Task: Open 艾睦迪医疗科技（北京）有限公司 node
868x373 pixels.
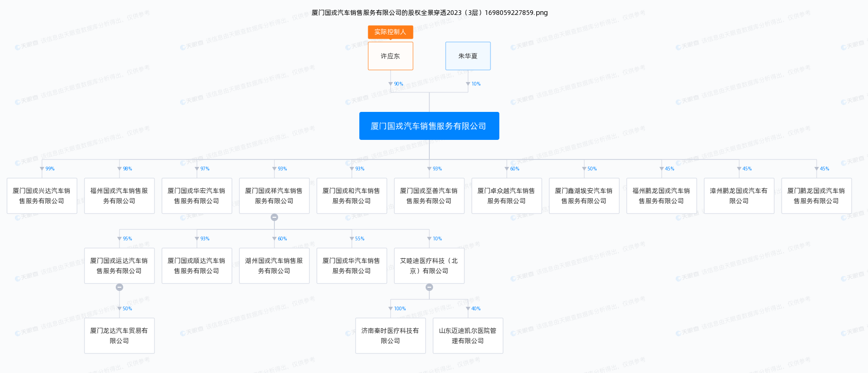Action: tap(429, 266)
